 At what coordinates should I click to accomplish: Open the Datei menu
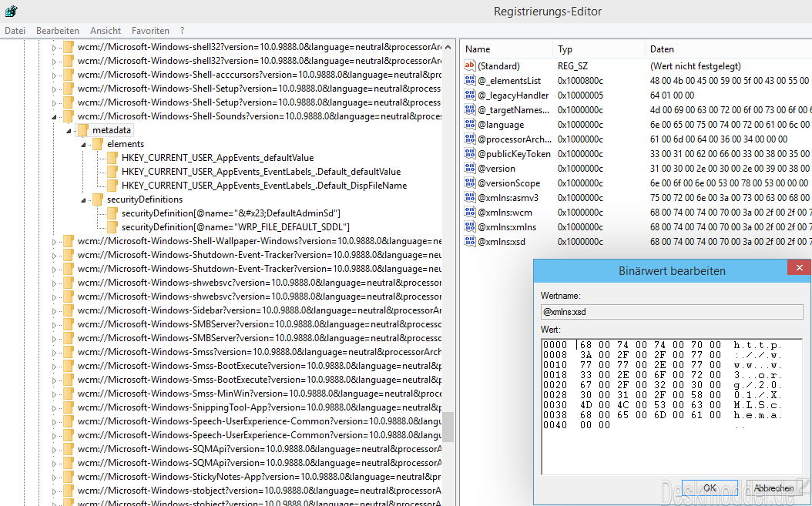tap(15, 31)
